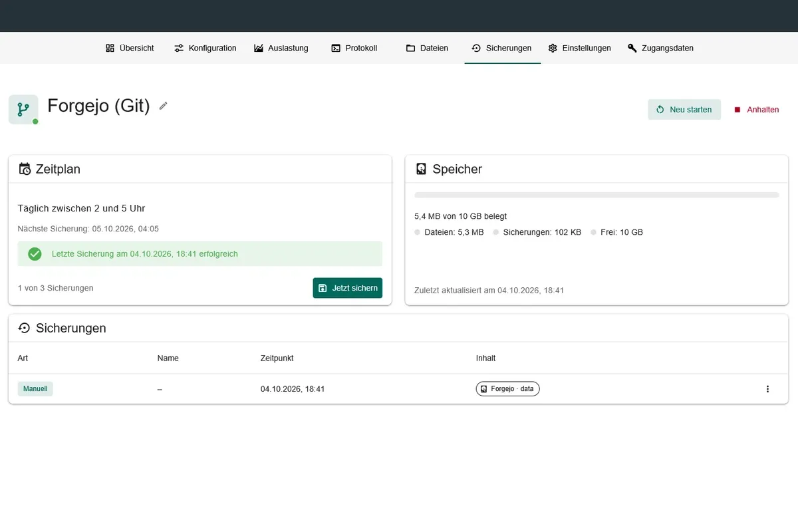Click the Forgejo git branch app icon

23,109
